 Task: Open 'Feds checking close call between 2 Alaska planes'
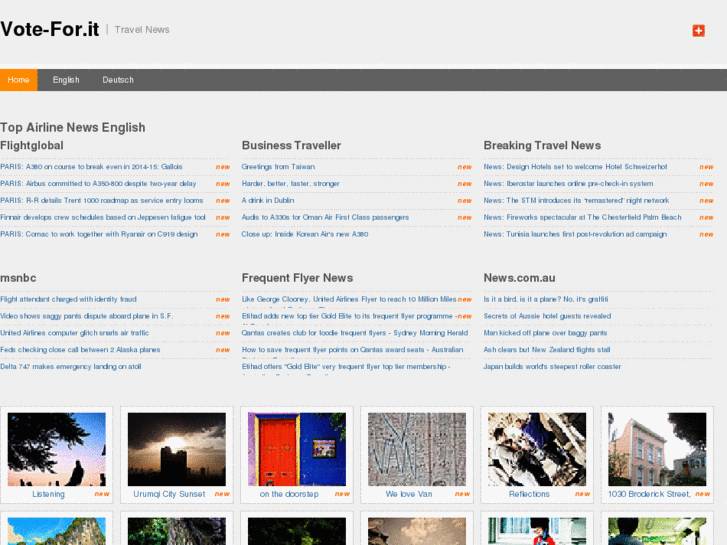[80, 350]
